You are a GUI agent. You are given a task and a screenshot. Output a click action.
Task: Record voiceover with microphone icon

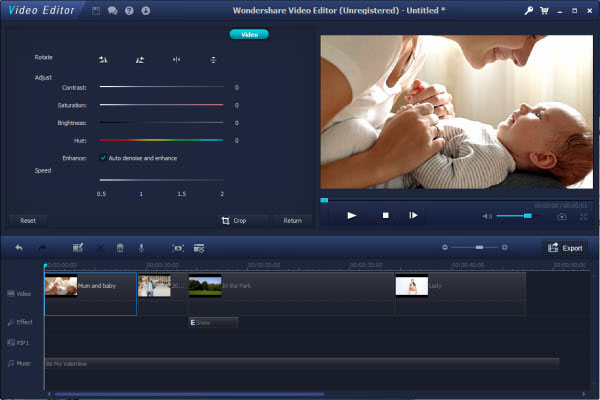click(141, 248)
